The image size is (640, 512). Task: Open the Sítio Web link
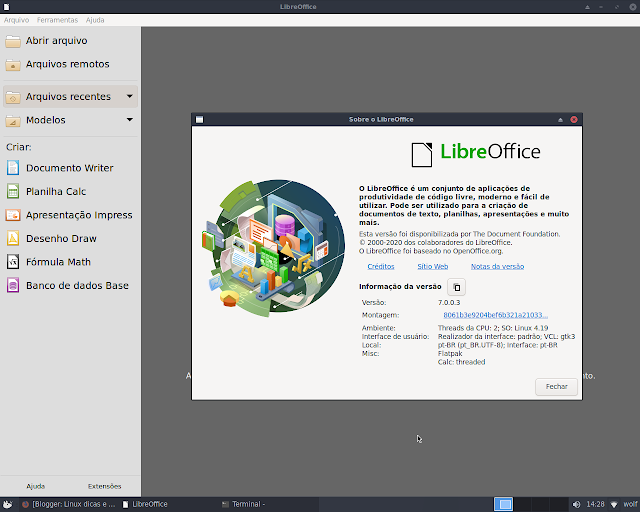pyautogui.click(x=433, y=267)
